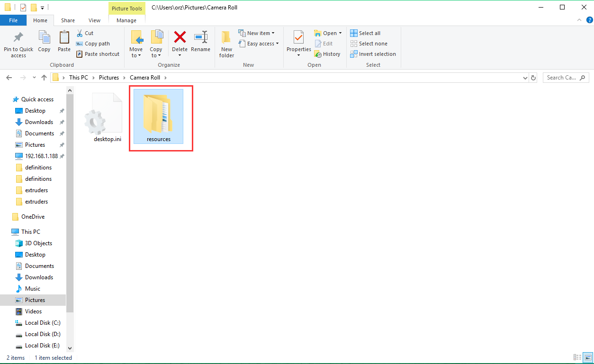594x364 pixels.
Task: Open the File menu
Action: 13,20
